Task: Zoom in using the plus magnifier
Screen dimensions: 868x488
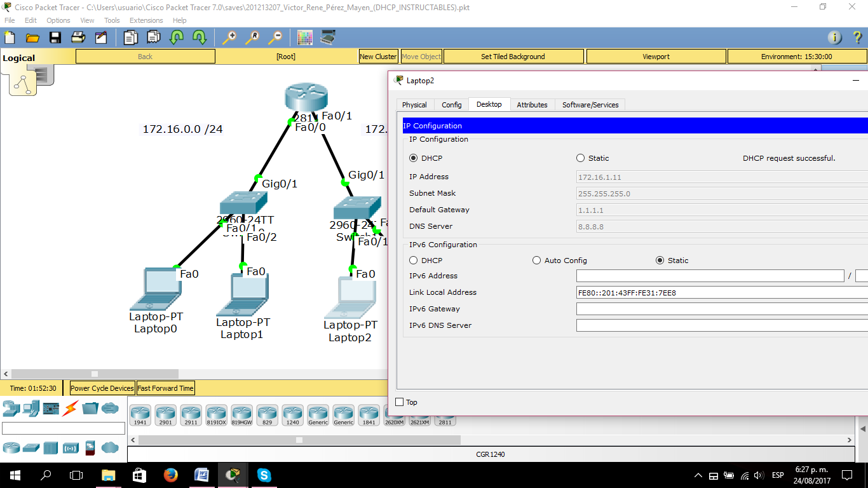Action: point(229,37)
